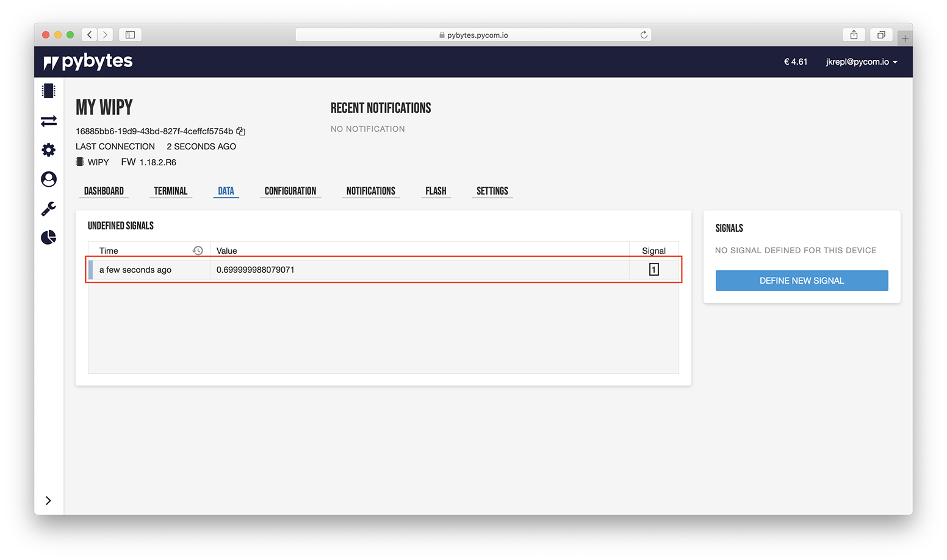Go back with browser back arrow
Screen dimensions: 947x560
pyautogui.click(x=90, y=35)
